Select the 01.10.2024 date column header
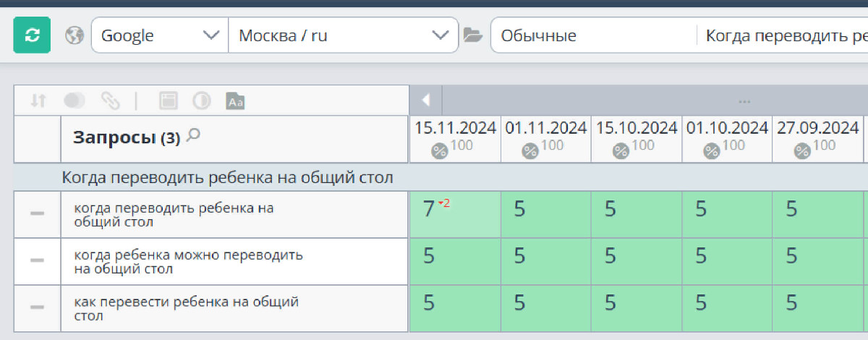 (x=727, y=139)
